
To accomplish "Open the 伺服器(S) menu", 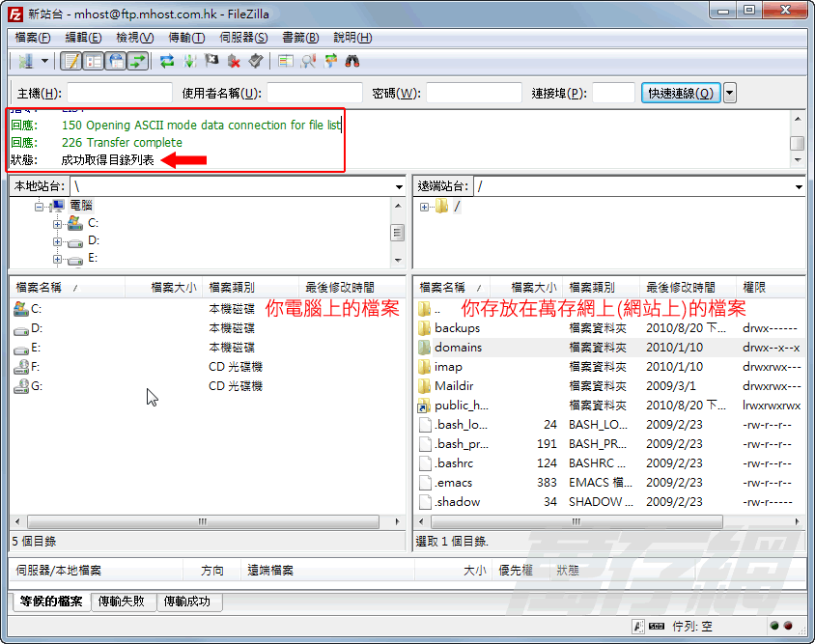I will 243,38.
